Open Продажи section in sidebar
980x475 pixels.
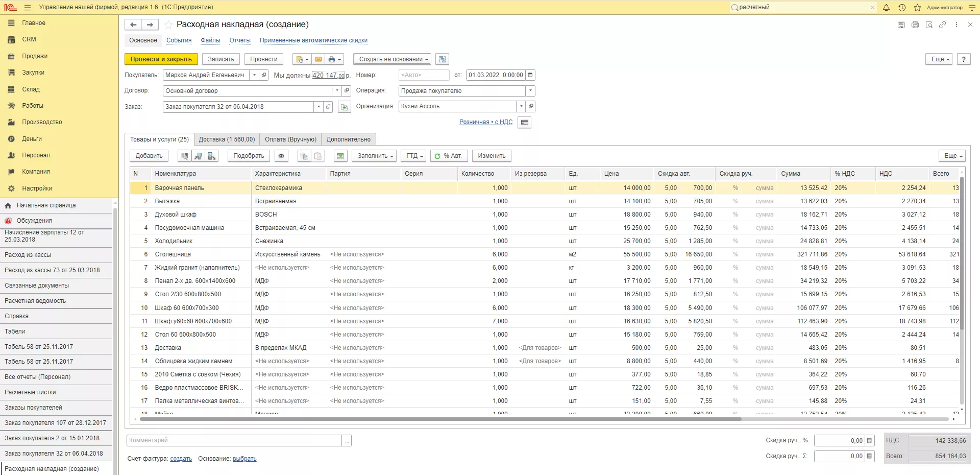35,56
